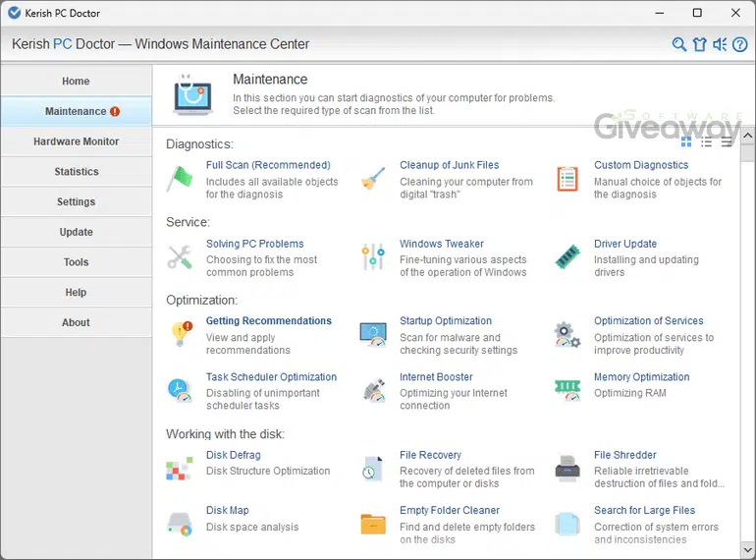Click the scrollbar up arrow
The width and height of the screenshot is (756, 560).
748,136
